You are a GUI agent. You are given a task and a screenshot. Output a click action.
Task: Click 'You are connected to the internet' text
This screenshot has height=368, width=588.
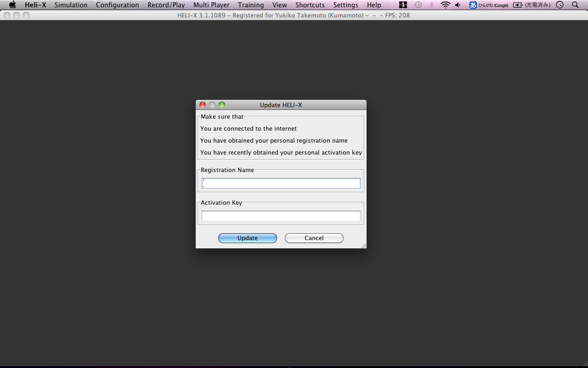coord(249,129)
